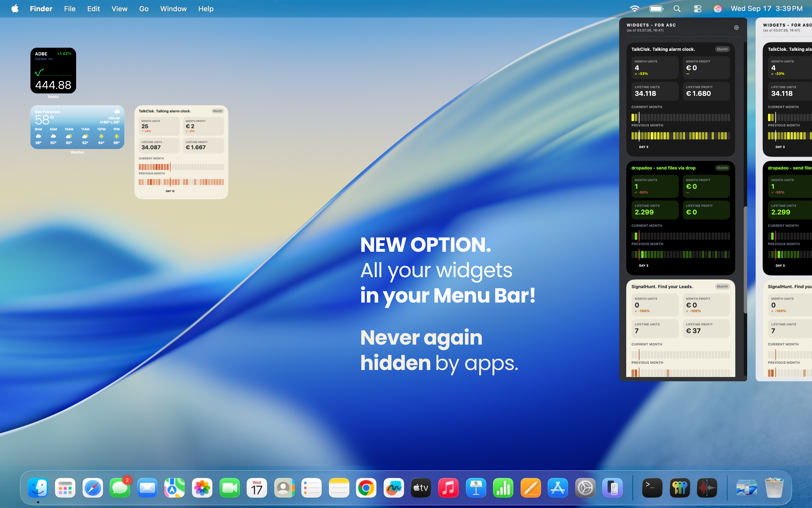Open Keynote from the Dock
Screen dimensions: 812x508
tap(476, 487)
